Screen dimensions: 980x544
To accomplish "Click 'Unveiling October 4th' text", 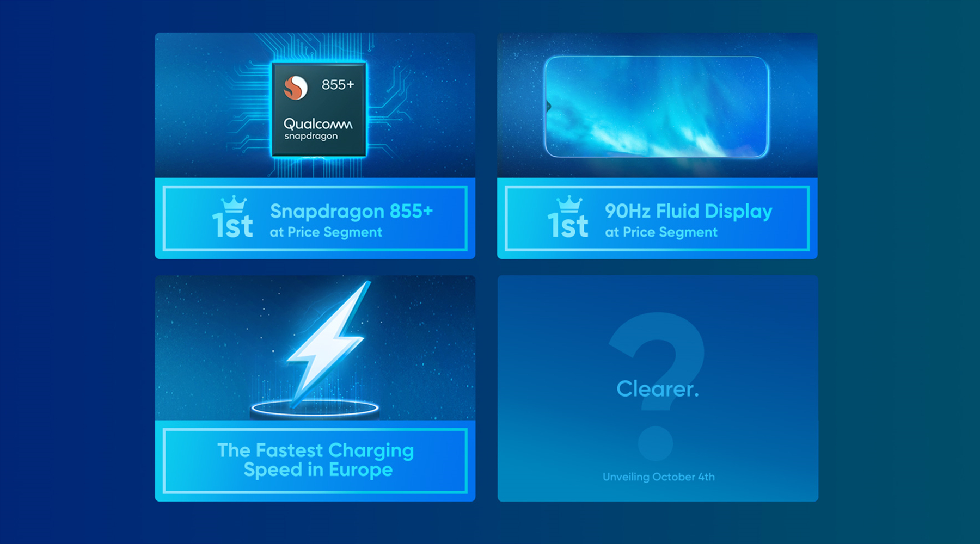I will pyautogui.click(x=658, y=477).
